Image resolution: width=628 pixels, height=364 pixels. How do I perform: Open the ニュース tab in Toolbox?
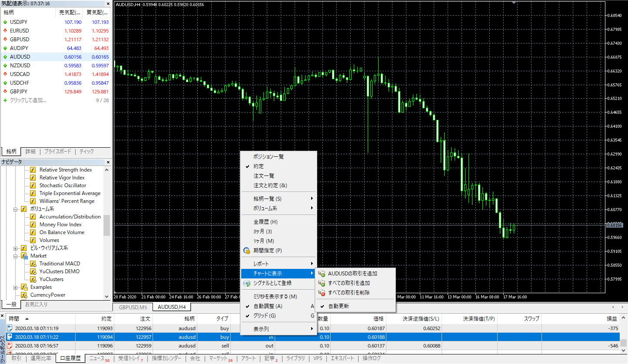[x=99, y=359]
